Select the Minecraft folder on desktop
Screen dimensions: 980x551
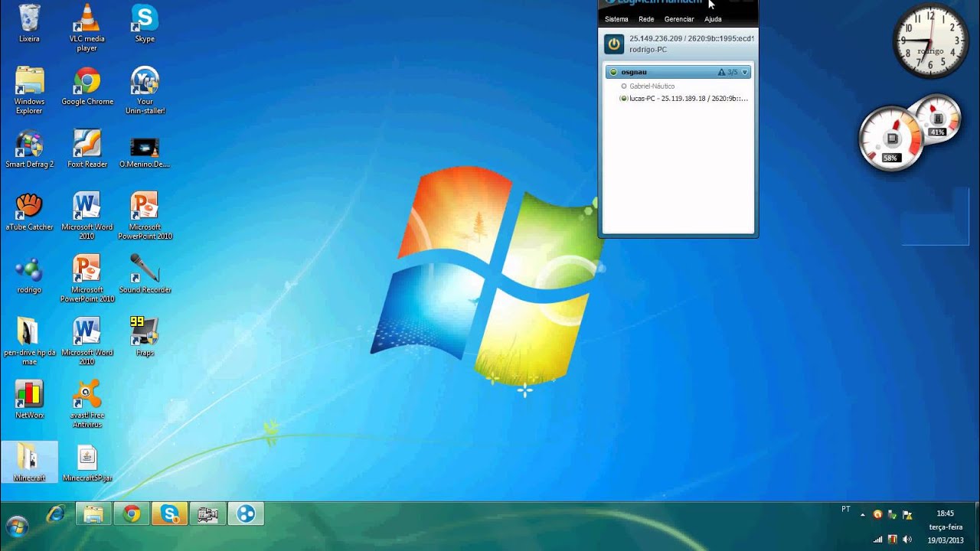(29, 462)
